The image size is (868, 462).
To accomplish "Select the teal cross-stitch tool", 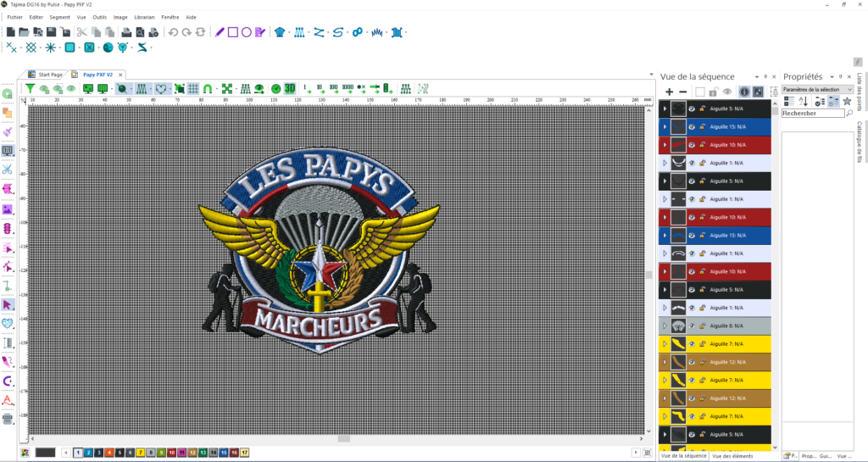I will [31, 47].
